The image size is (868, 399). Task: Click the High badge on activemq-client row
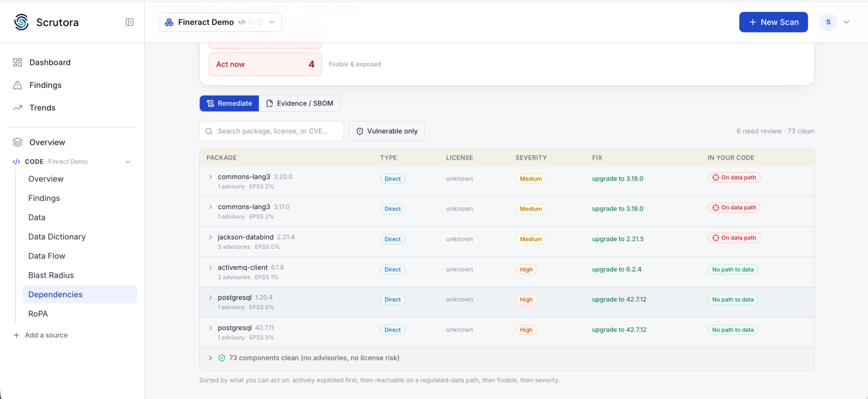[x=526, y=269]
